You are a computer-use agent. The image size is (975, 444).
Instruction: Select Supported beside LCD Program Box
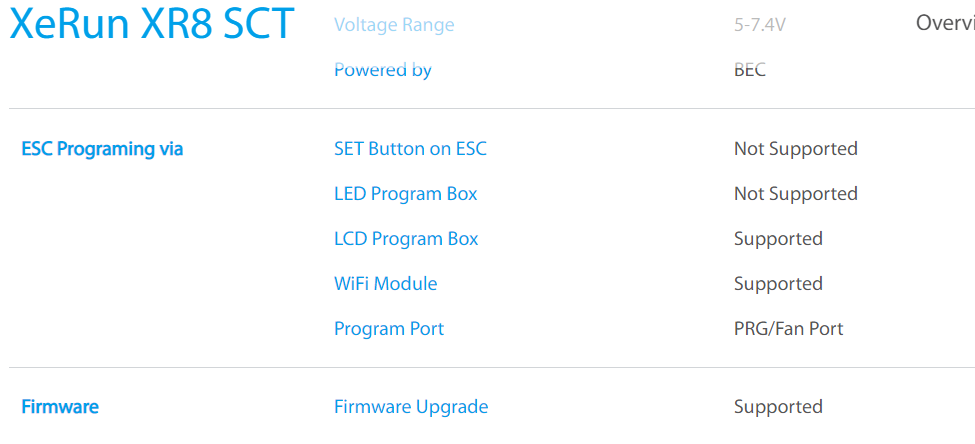pyautogui.click(x=778, y=239)
